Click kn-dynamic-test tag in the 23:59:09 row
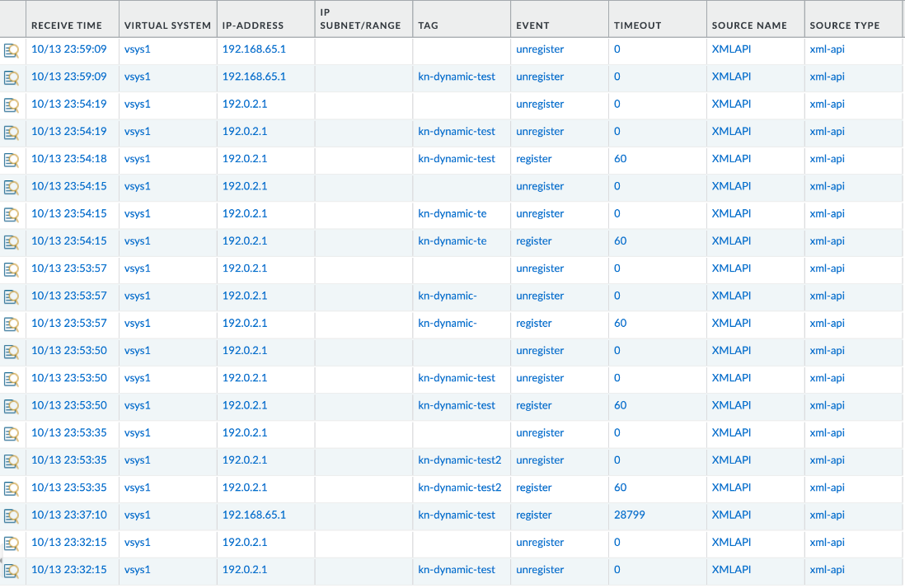Image resolution: width=905 pixels, height=588 pixels. 457,77
